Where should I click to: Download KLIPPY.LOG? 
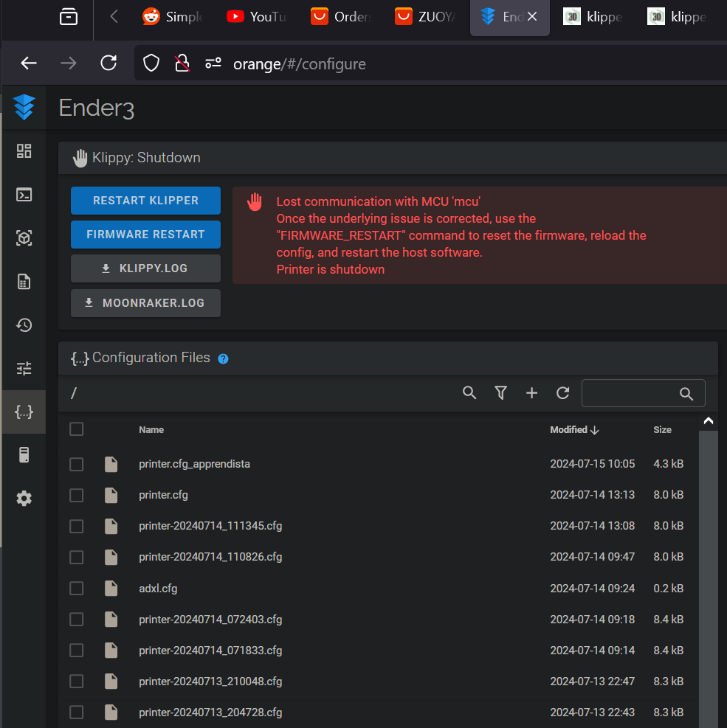click(145, 268)
